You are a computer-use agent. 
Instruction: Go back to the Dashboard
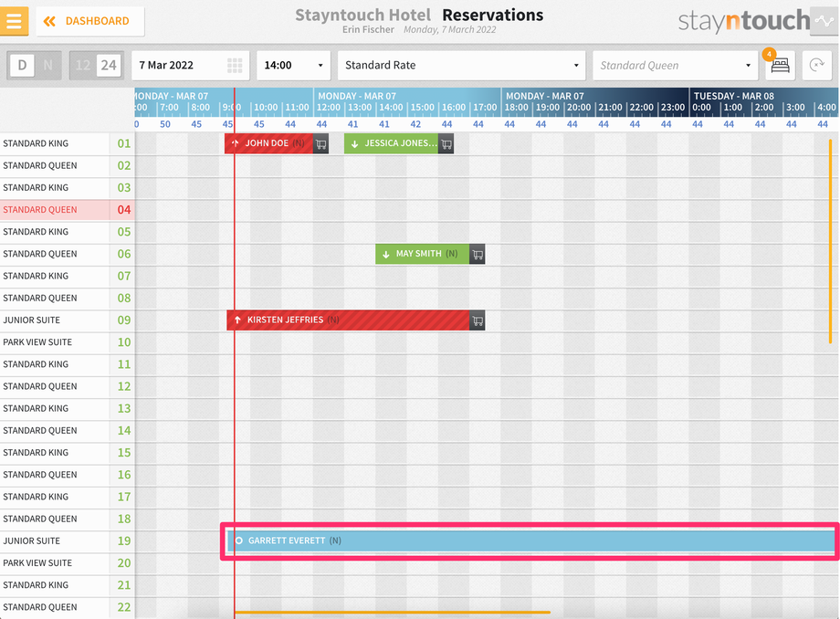click(90, 21)
